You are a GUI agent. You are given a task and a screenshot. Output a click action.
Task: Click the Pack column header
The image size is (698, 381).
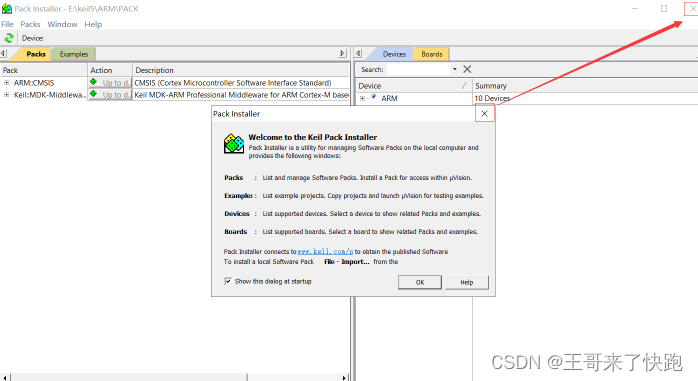pyautogui.click(x=44, y=70)
